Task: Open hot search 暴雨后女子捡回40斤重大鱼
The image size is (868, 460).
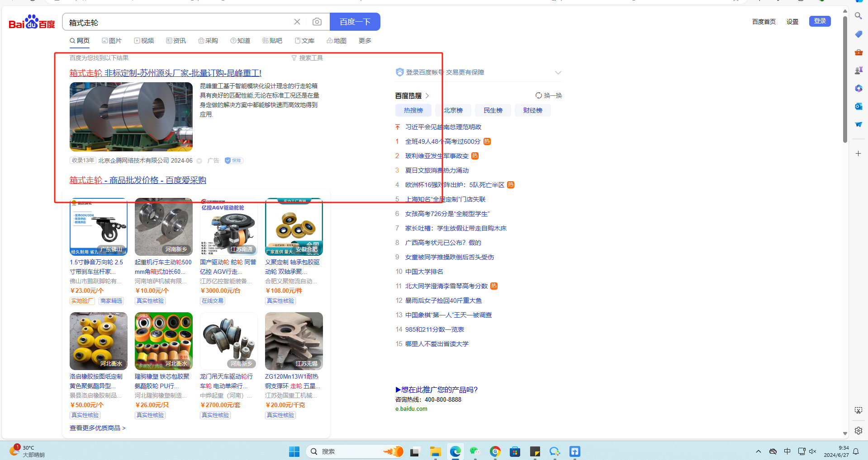Action: (x=444, y=300)
